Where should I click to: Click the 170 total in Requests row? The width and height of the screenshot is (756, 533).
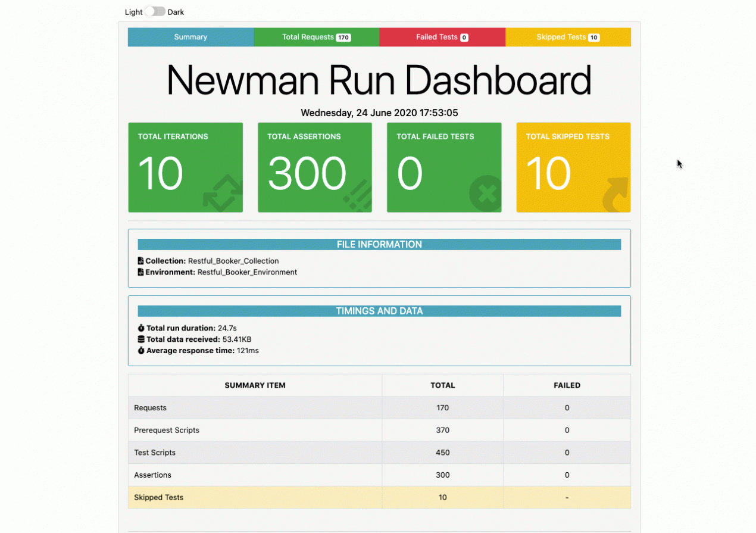tap(442, 408)
